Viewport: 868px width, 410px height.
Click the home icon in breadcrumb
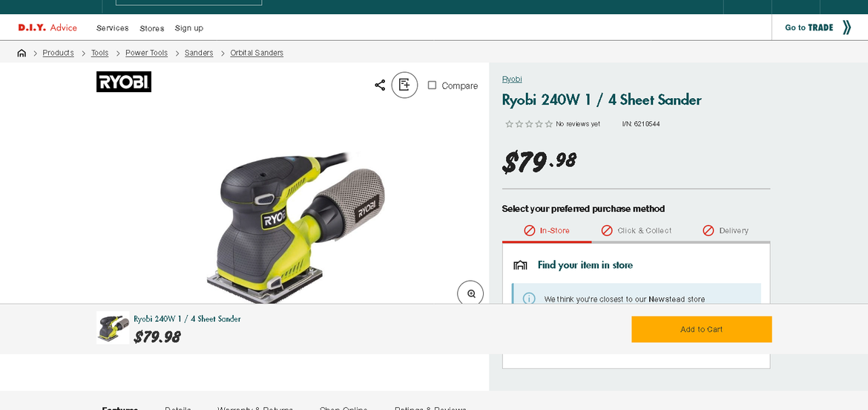(x=22, y=53)
